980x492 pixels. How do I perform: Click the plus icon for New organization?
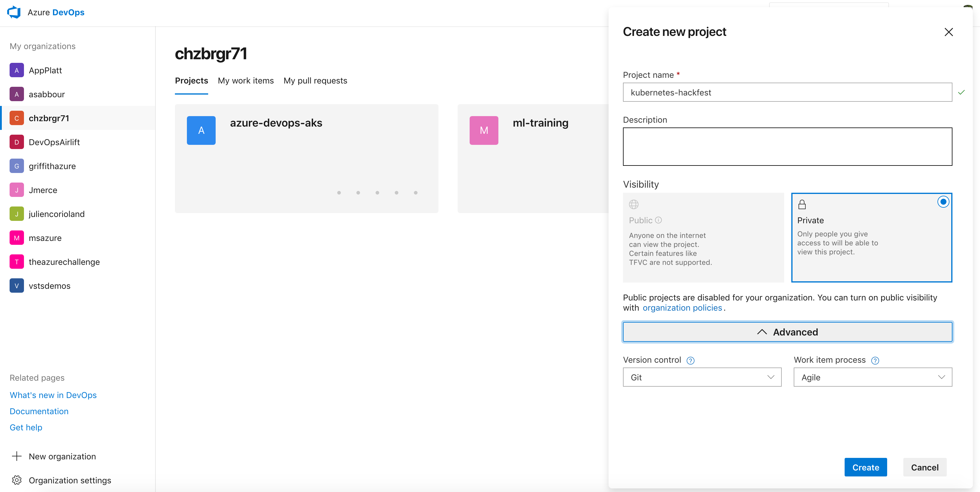[17, 456]
